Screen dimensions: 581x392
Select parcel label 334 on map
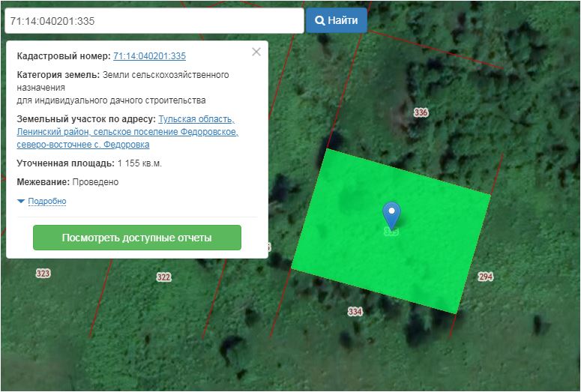(x=355, y=311)
